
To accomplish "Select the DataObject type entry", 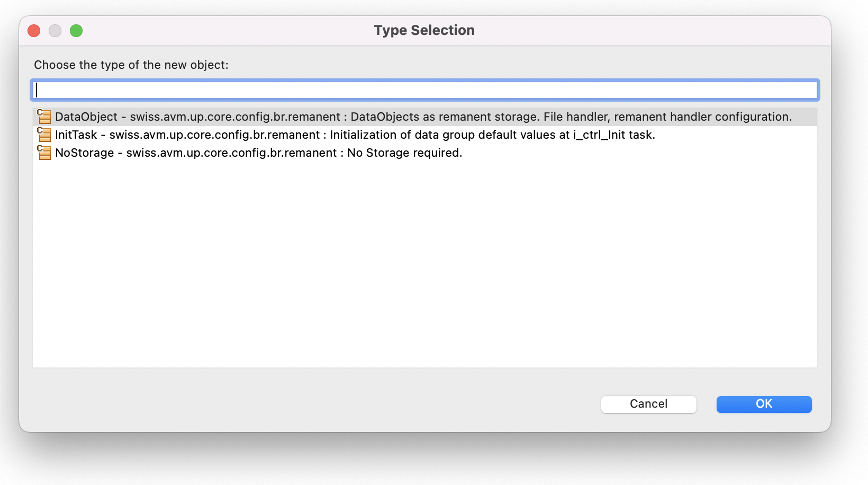I will [86, 116].
